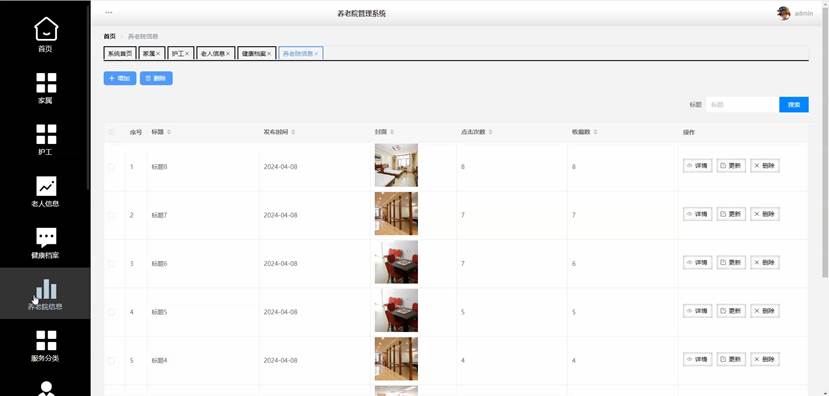Open the cover thumbnail of row 标题8

[396, 165]
